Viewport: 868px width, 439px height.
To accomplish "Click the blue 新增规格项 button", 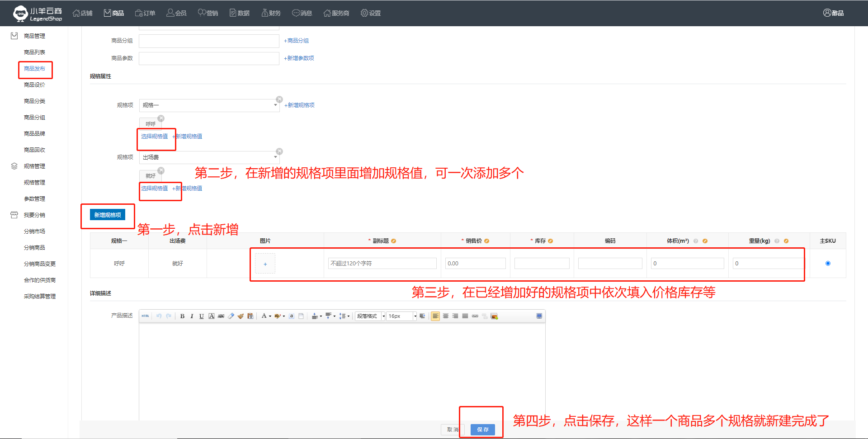I will pyautogui.click(x=108, y=215).
